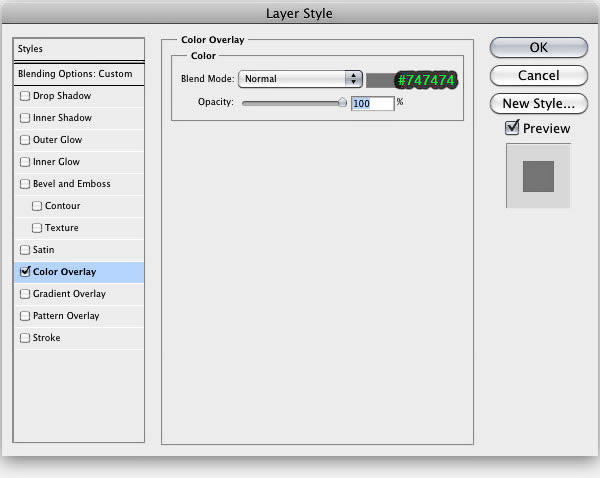
Task: Turn on the Stroke checkbox
Action: [x=25, y=338]
